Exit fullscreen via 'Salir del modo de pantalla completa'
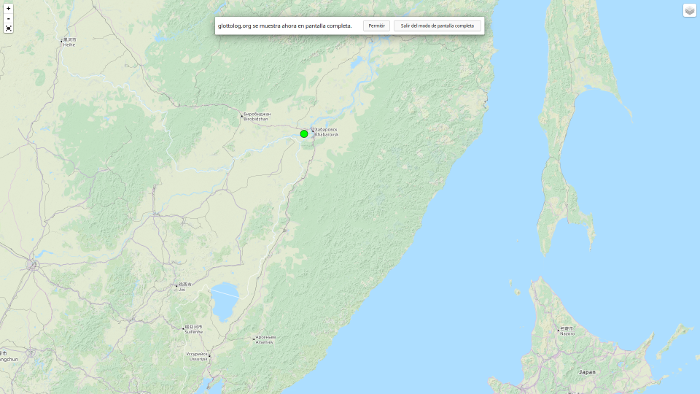This screenshot has width=700, height=394. pyautogui.click(x=437, y=26)
